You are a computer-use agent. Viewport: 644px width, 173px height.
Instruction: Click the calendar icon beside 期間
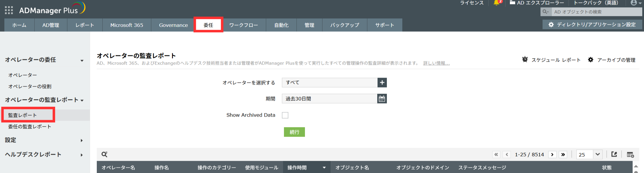coord(382,99)
